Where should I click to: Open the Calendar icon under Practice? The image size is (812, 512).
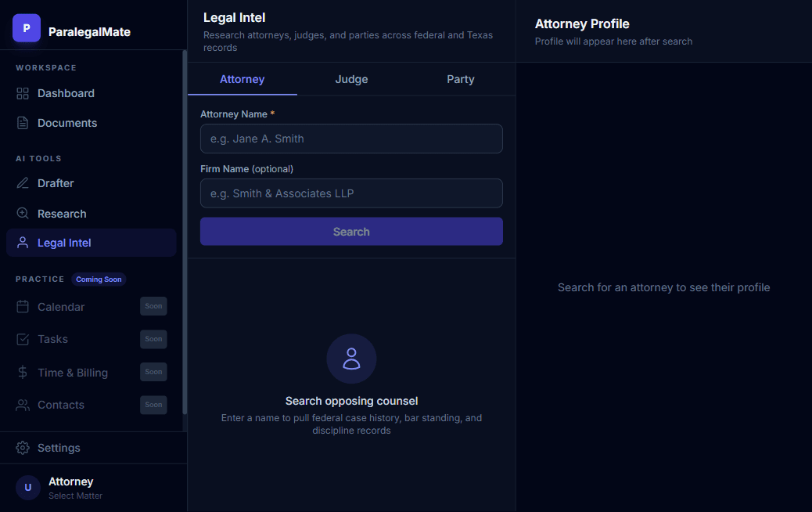[x=22, y=307]
